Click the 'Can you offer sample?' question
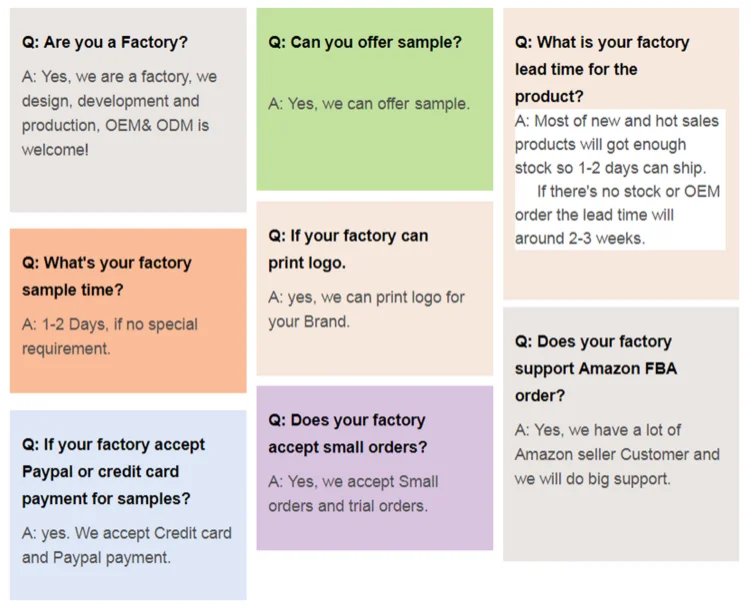 click(365, 43)
